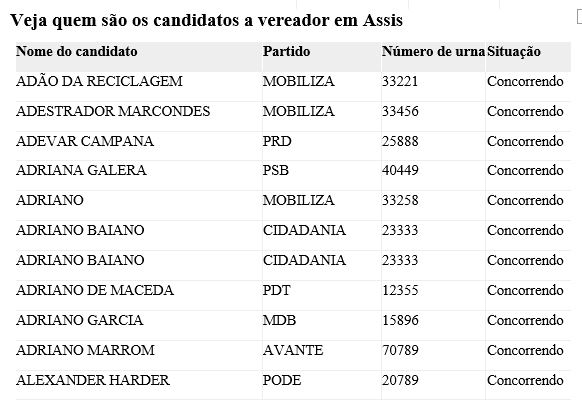
Task: Select the ADRIANO MARROM candidate name
Action: click(x=85, y=350)
